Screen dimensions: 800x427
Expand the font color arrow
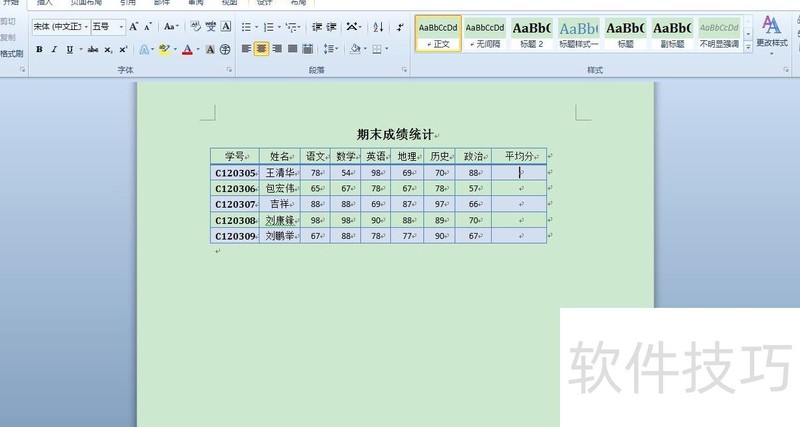pyautogui.click(x=198, y=49)
